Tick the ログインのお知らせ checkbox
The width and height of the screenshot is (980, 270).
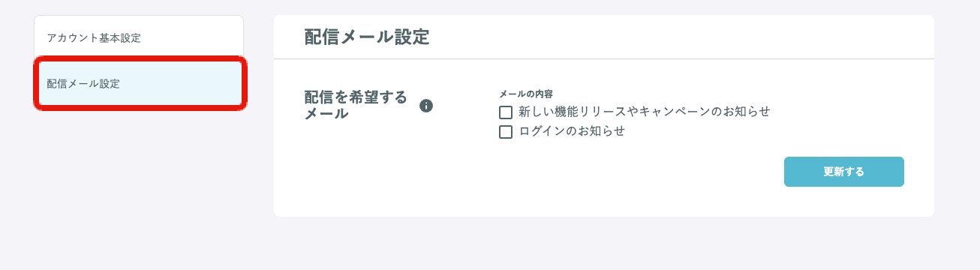(x=506, y=132)
